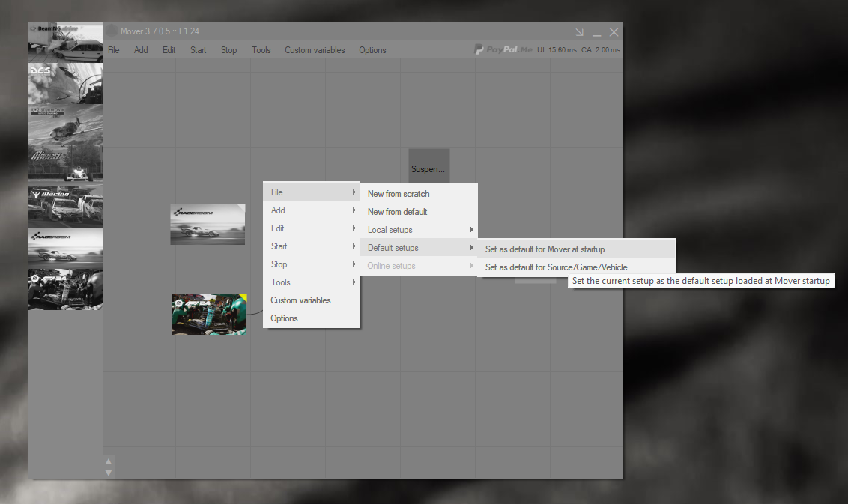
Task: Select the BeamNG.drive thumbnail in the sidebar
Action: [65, 42]
